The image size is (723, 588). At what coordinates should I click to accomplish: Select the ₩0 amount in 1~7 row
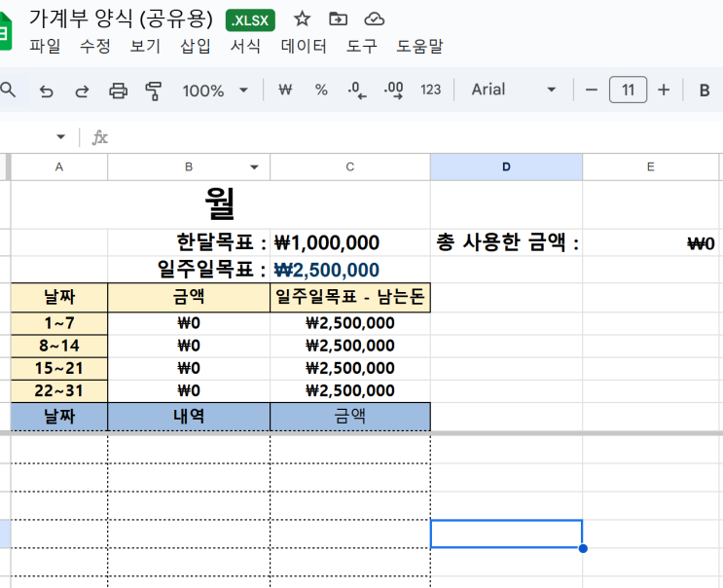click(189, 323)
